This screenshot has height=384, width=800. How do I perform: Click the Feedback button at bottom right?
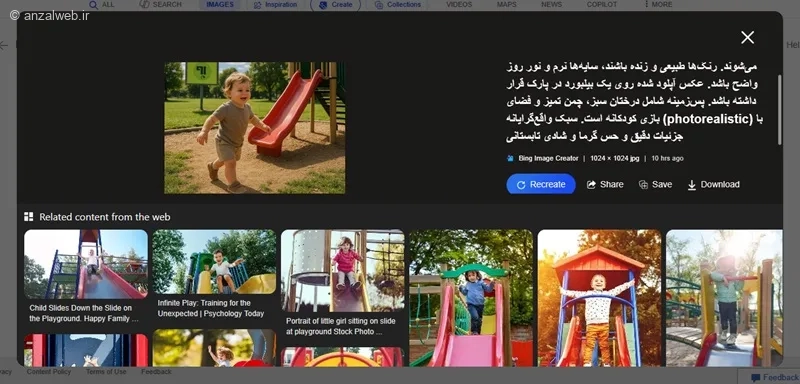769,377
